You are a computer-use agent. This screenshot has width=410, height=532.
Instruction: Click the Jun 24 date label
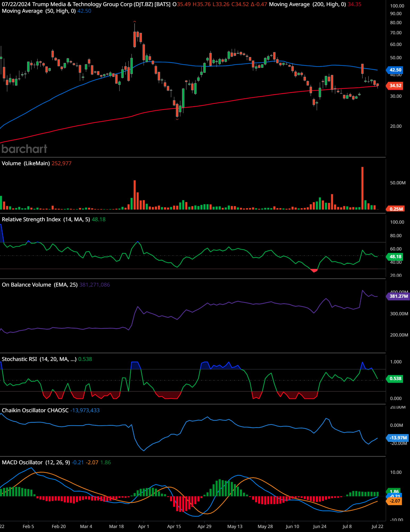[x=320, y=526]
